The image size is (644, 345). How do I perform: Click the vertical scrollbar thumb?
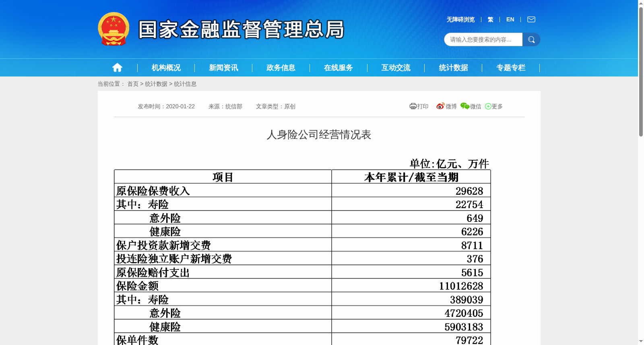point(641,72)
